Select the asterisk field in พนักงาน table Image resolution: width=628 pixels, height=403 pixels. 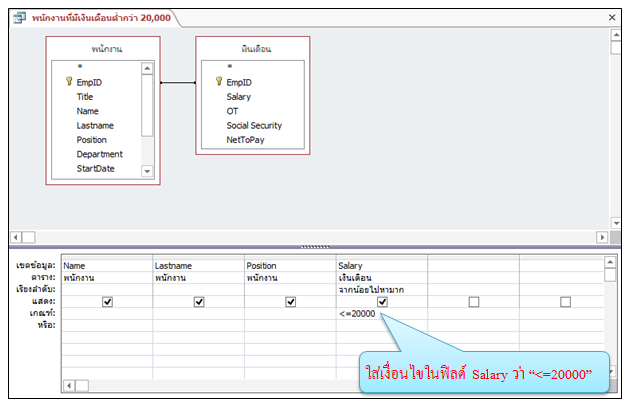tap(80, 66)
